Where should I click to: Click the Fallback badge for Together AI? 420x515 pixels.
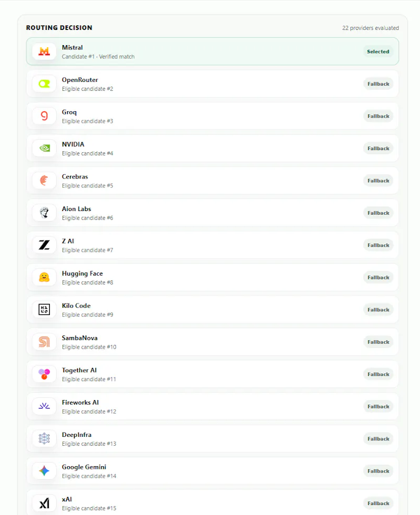tap(379, 374)
